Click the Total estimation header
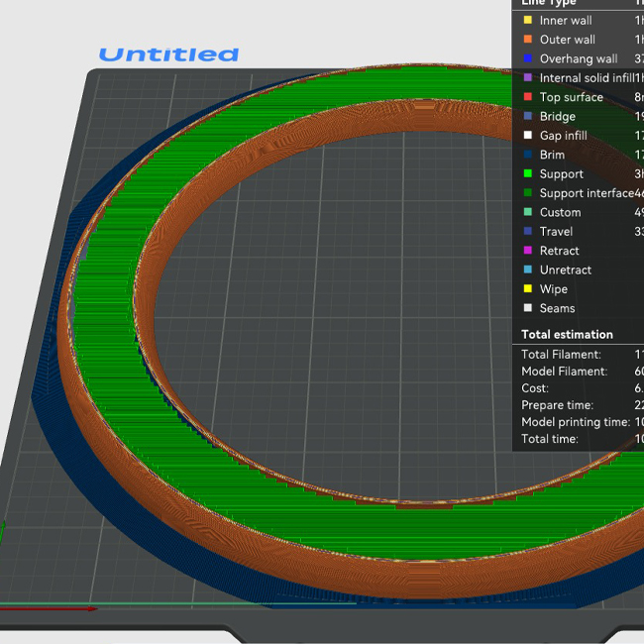Screen dimensions: 644x644 tap(567, 335)
